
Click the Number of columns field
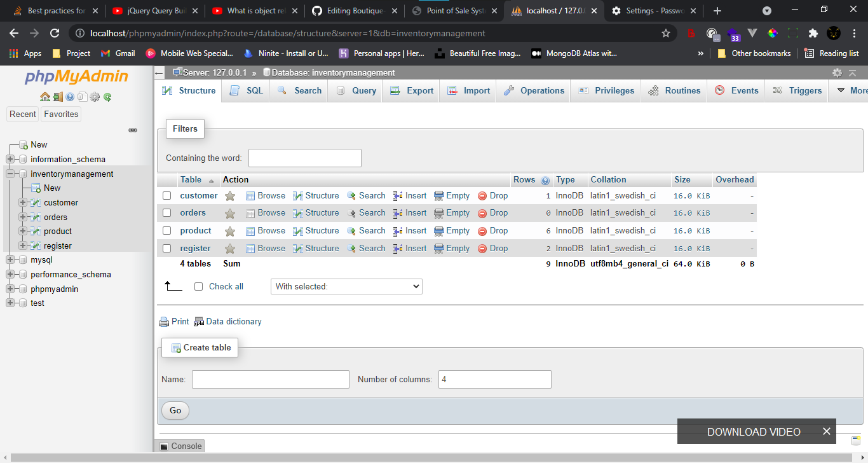point(495,380)
